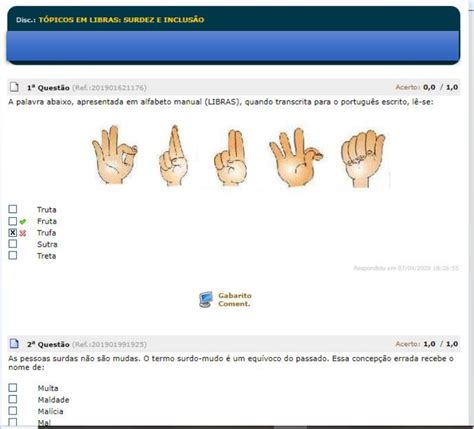This screenshot has height=429, width=474.
Task: Uncheck the Trufa answer checkbox
Action: (13, 233)
